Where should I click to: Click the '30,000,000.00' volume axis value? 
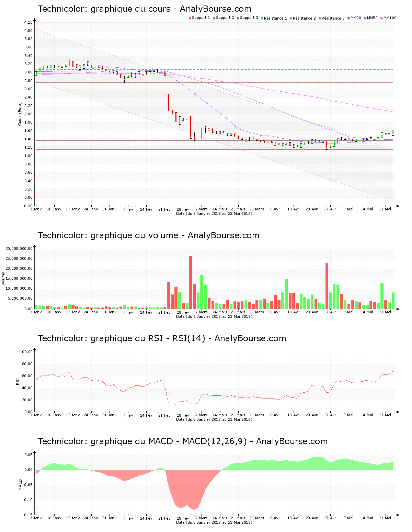pyautogui.click(x=19, y=248)
